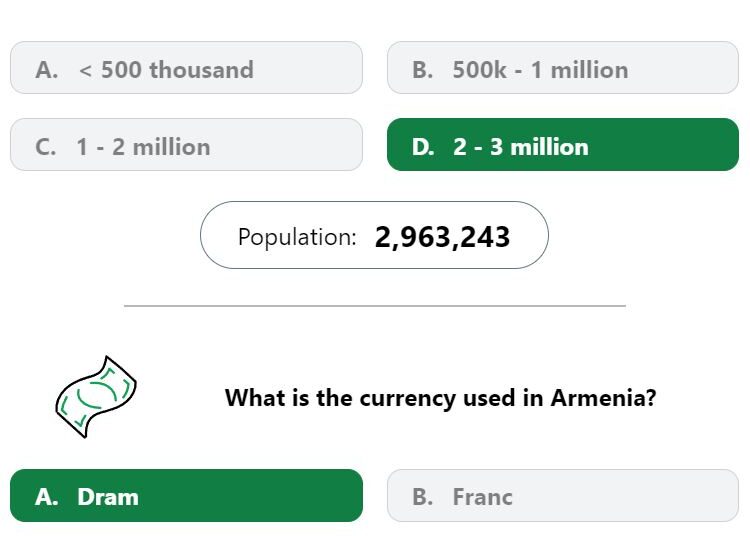
Task: Click the "<" symbol in option A
Action: click(85, 71)
